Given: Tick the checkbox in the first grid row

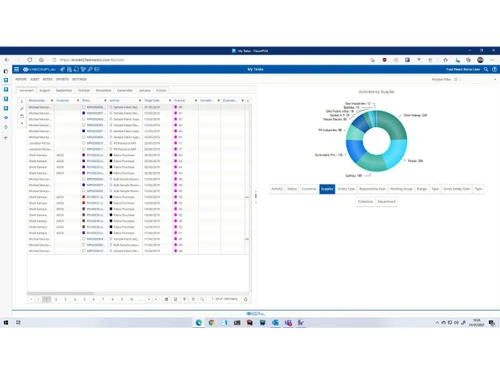Looking at the screenshot, I should point(84,107).
